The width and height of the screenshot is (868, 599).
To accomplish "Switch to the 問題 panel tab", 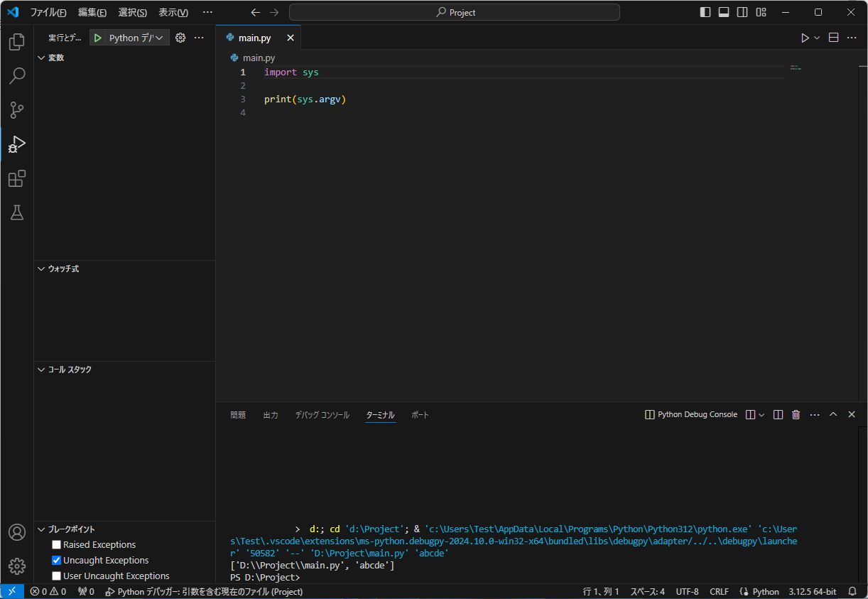I will tap(238, 415).
